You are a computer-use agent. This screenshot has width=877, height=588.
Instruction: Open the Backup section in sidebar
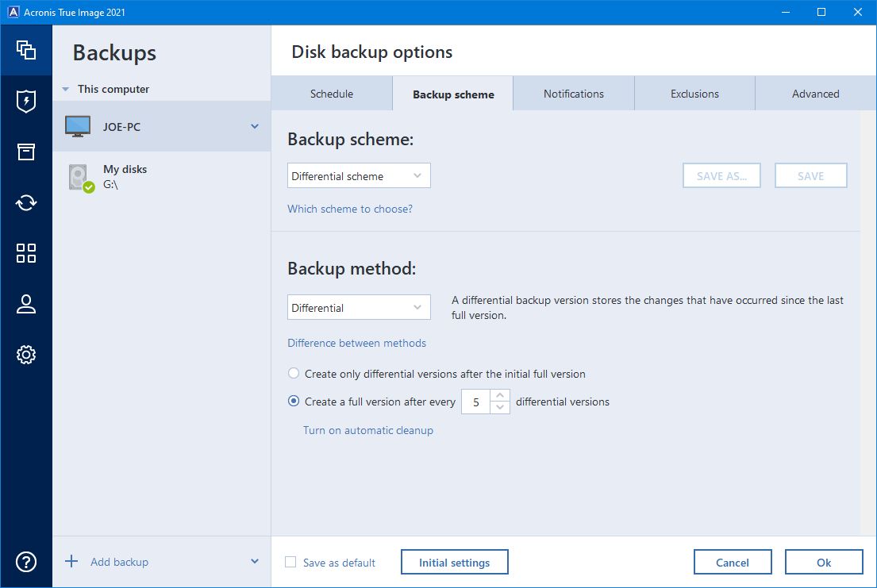(25, 50)
